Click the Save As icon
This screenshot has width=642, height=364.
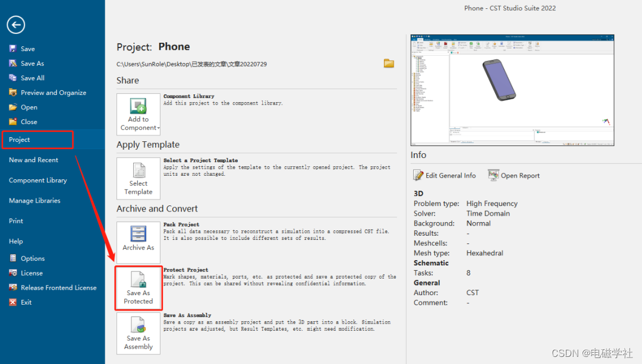pos(12,64)
